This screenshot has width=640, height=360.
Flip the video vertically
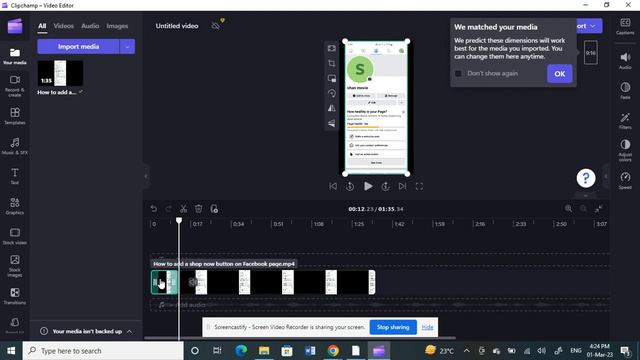[331, 123]
